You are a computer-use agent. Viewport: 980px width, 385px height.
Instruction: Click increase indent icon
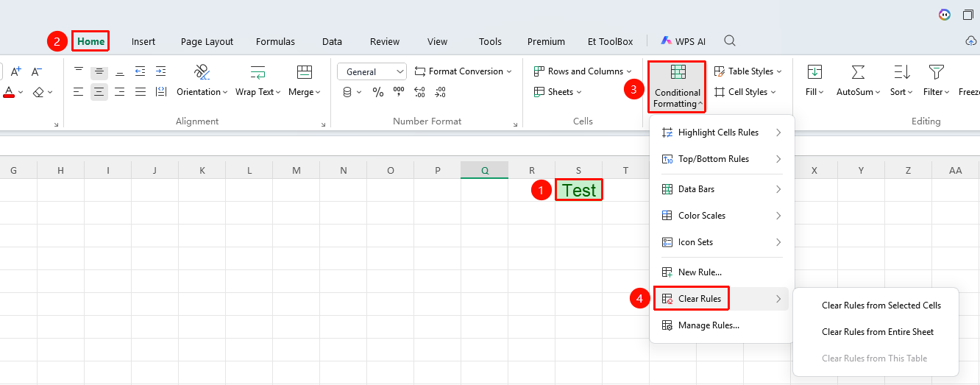pyautogui.click(x=160, y=71)
